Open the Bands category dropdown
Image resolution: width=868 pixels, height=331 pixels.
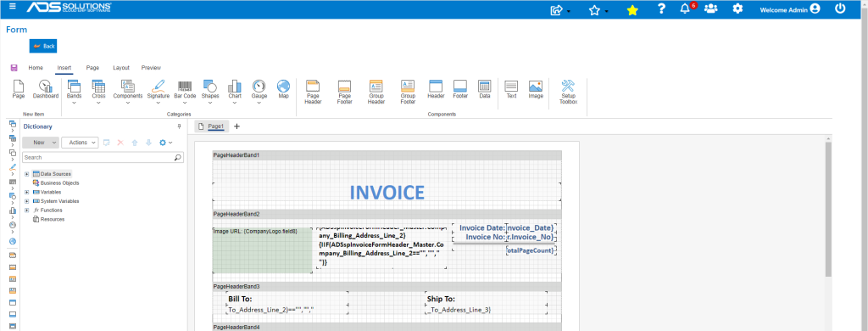tap(75, 92)
